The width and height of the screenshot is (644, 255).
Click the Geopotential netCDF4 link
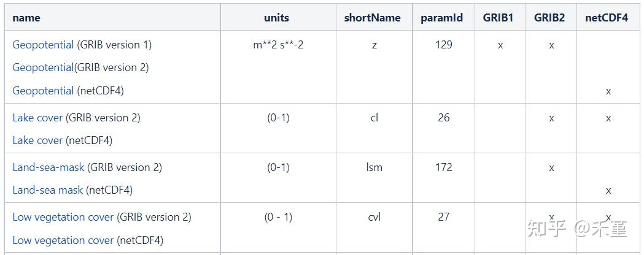(43, 91)
